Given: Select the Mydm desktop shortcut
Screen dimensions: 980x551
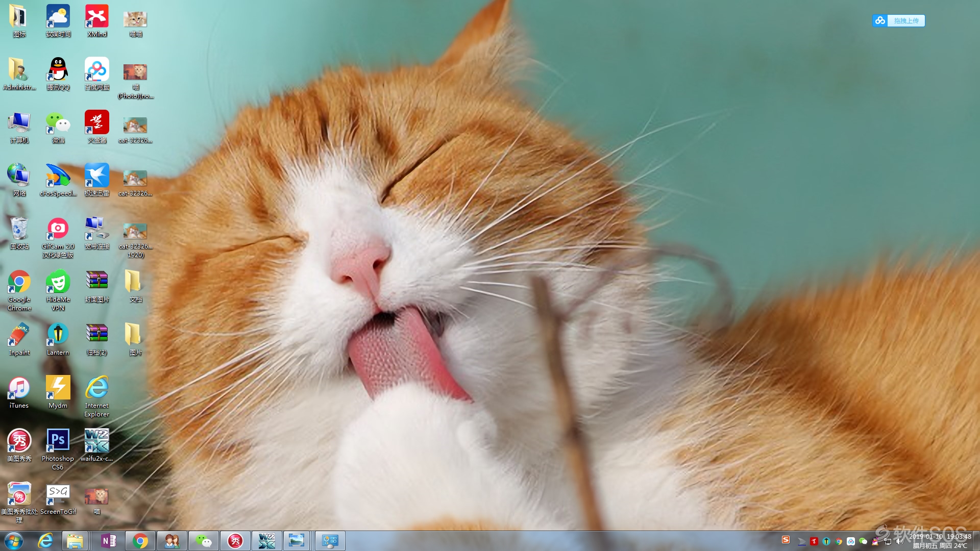Looking at the screenshot, I should 58,393.
